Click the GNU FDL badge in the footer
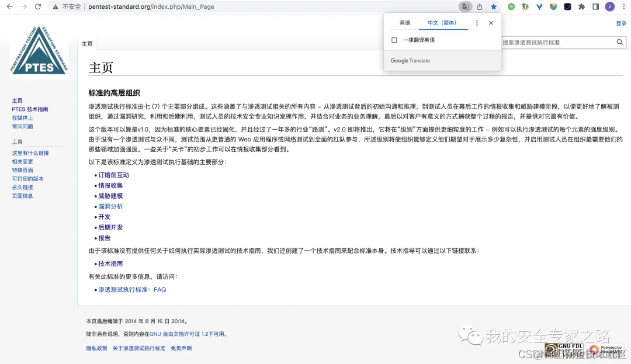 tap(564, 349)
